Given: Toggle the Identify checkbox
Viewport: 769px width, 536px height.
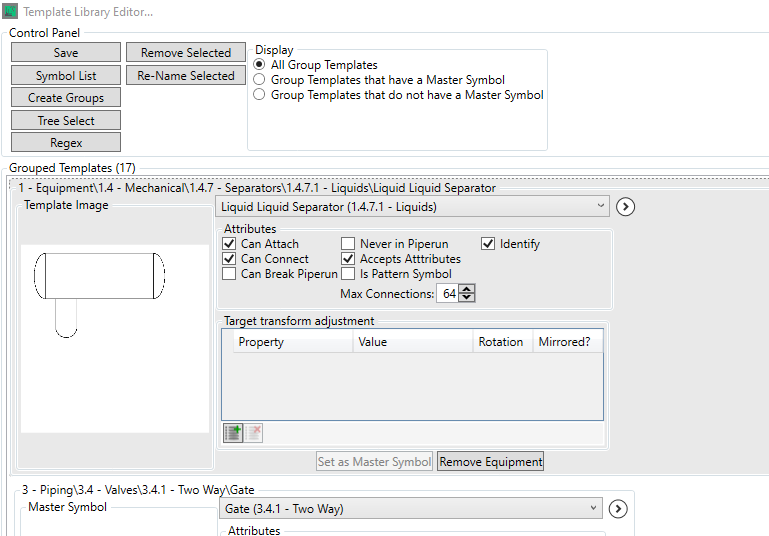Looking at the screenshot, I should 488,244.
